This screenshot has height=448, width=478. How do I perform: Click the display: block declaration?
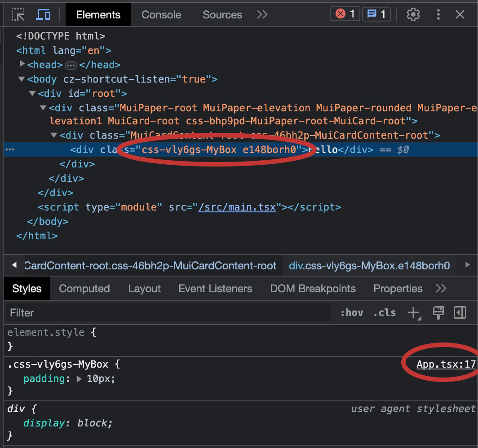[68, 423]
